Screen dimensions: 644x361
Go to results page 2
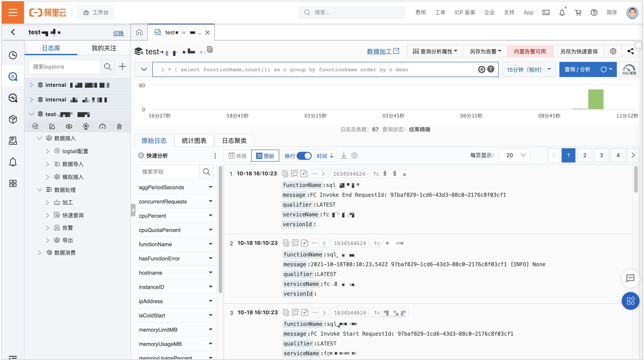[585, 155]
